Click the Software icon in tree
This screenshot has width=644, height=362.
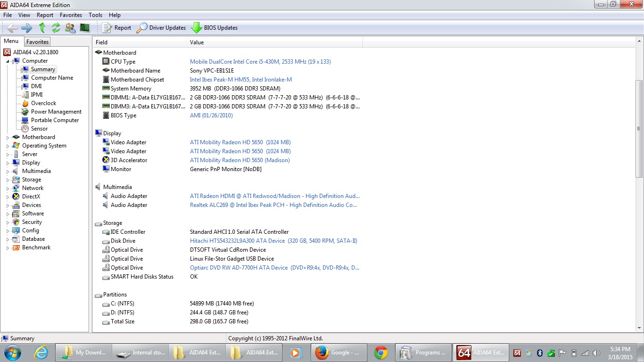tap(16, 214)
